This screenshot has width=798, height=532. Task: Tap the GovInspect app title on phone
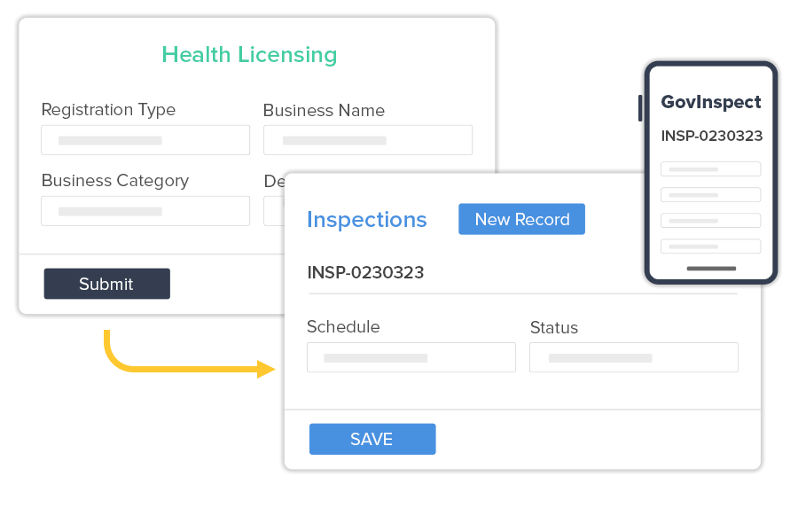pos(711,102)
